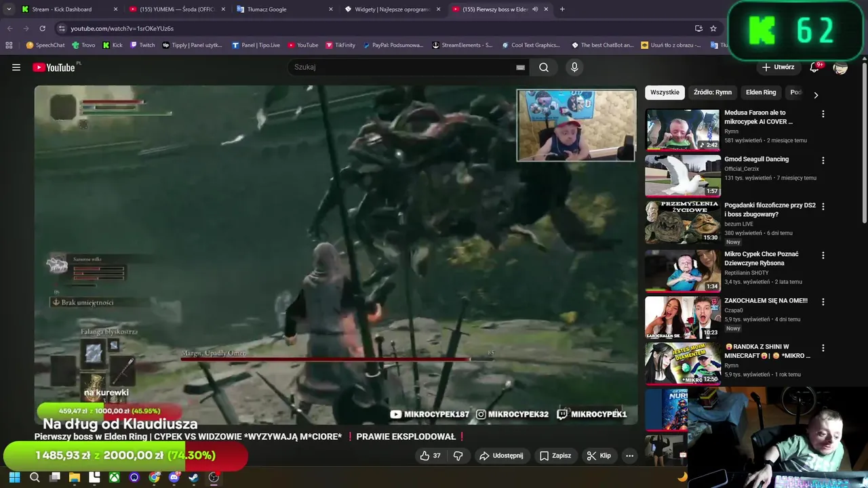Viewport: 868px width, 488px height.
Task: Click the Zapisz save button
Action: (555, 455)
